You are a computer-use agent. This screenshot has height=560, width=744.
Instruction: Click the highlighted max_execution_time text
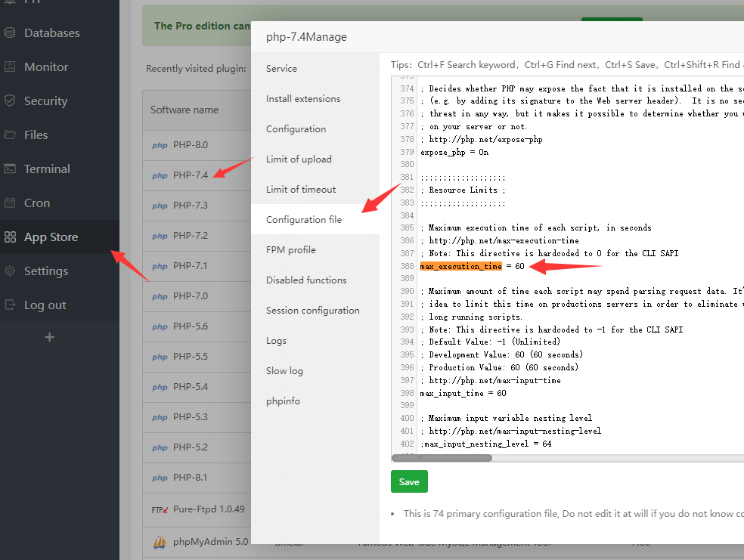coord(460,267)
